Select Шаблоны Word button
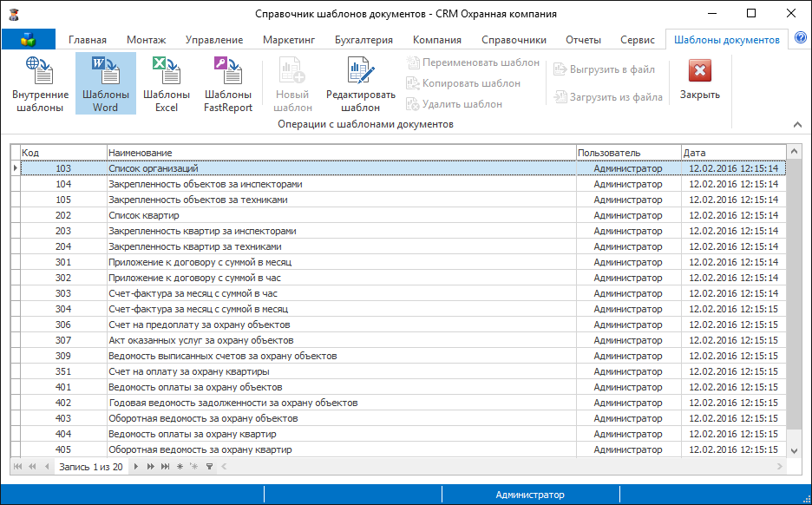Image resolution: width=812 pixels, height=505 pixels. (106, 83)
